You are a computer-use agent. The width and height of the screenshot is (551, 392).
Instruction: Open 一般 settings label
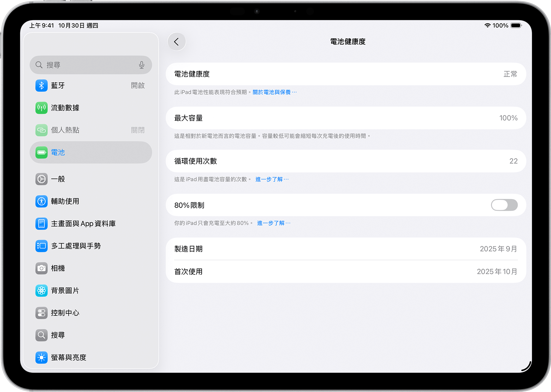click(x=58, y=179)
